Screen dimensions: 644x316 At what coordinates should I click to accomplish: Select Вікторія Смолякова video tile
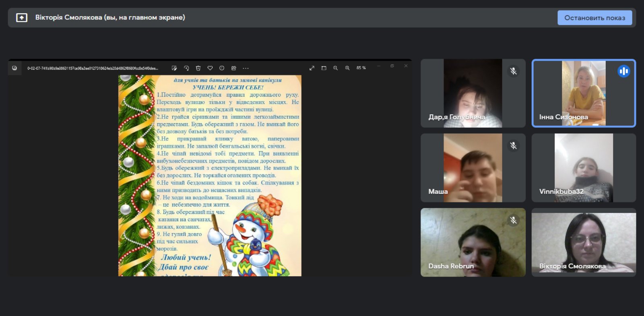tap(584, 242)
